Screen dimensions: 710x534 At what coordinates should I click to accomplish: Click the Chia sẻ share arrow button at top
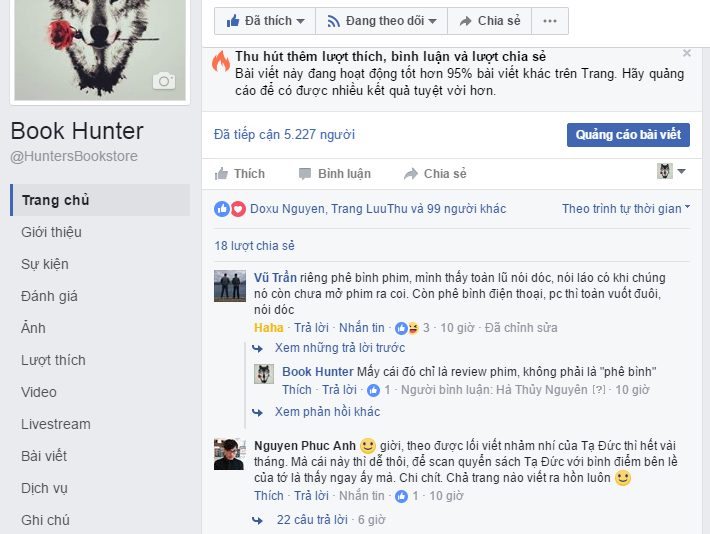(489, 21)
